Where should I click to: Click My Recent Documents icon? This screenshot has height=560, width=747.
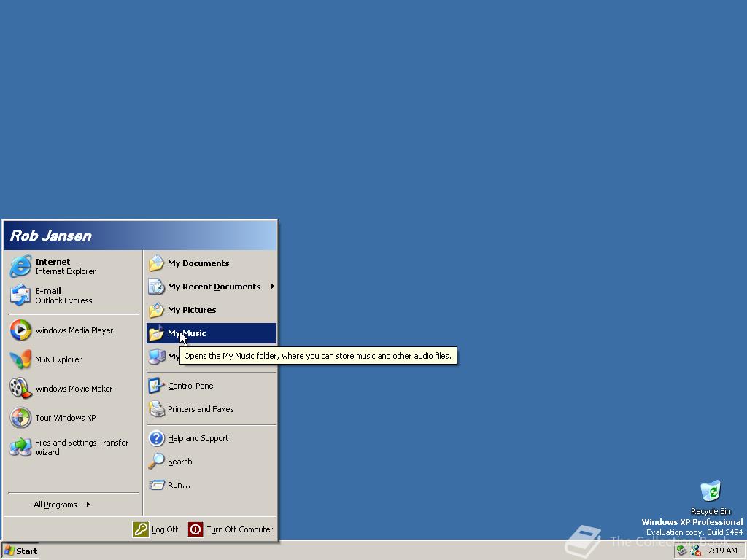click(156, 287)
